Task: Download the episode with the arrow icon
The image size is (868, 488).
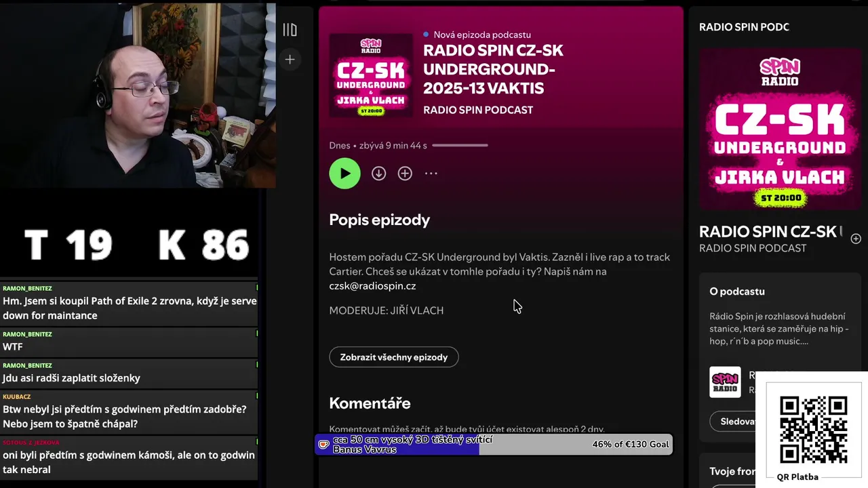Action: [x=378, y=174]
